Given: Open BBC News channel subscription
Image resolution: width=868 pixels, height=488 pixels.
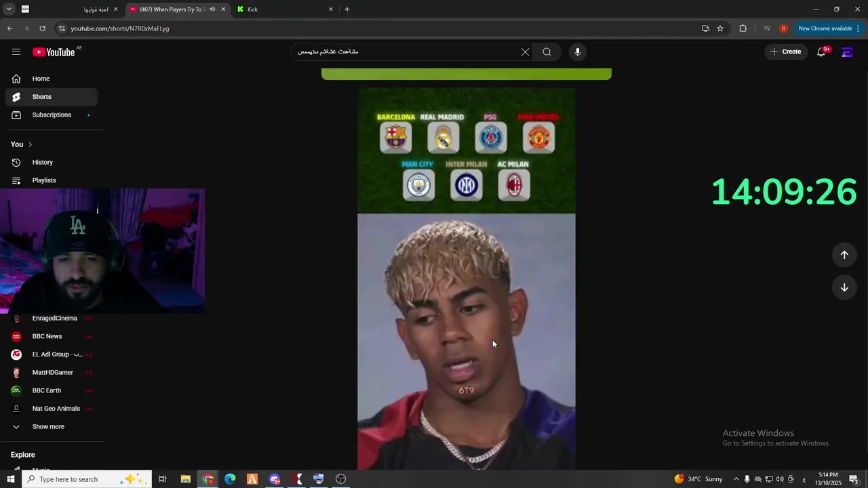Looking at the screenshot, I should 51,336.
